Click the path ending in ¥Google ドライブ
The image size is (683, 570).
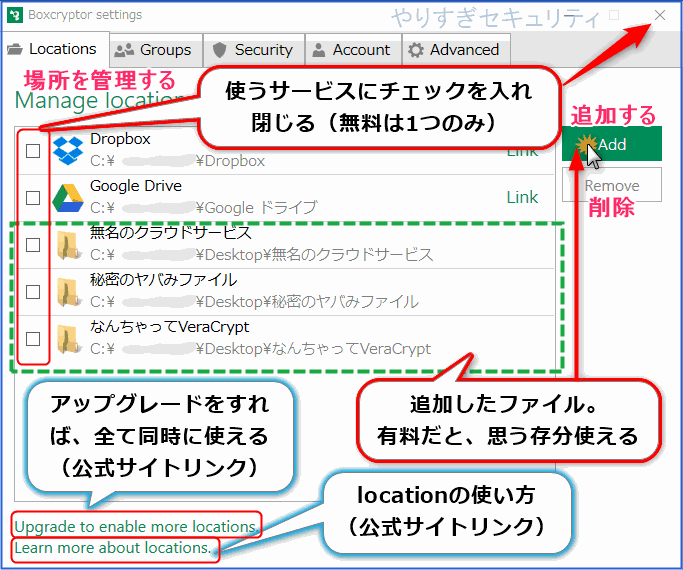204,208
